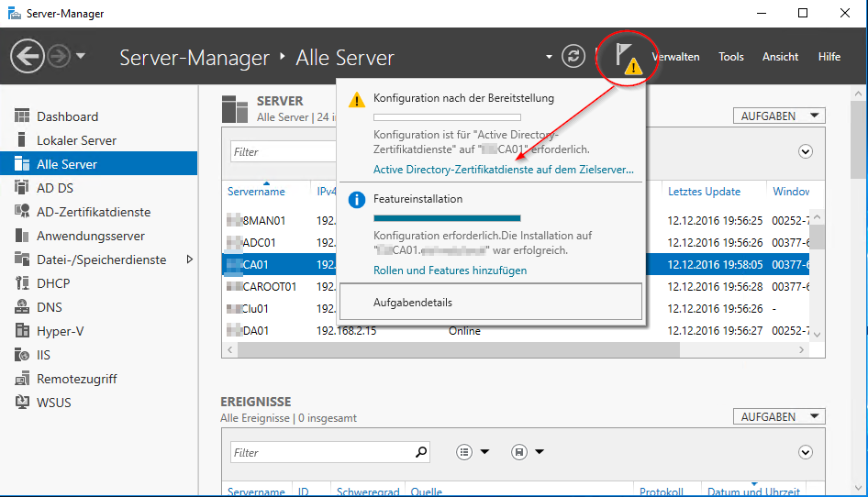Open the events list criteria icon
This screenshot has width=868, height=497.
(464, 452)
